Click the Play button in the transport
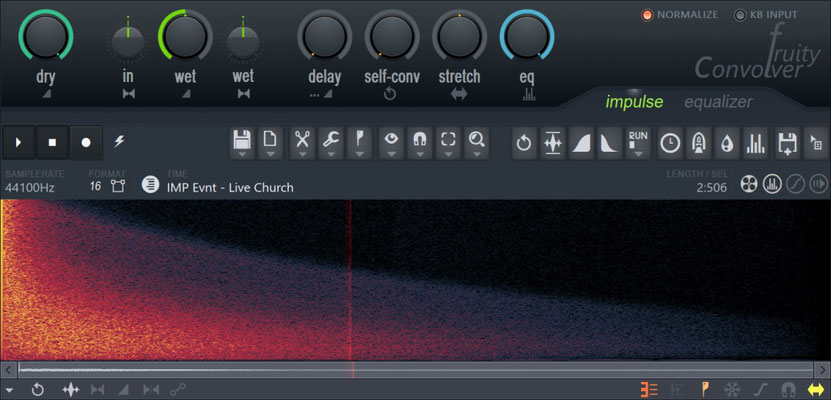The width and height of the screenshot is (831, 400). click(19, 143)
